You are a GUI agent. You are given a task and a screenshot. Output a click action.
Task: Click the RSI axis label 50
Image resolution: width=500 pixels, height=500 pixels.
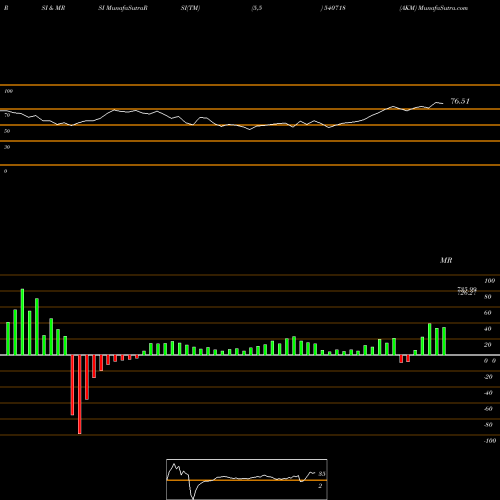[x=7, y=131]
